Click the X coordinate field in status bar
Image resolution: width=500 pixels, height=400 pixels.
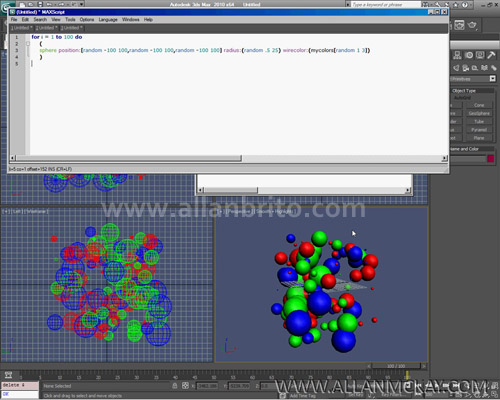pyautogui.click(x=207, y=386)
